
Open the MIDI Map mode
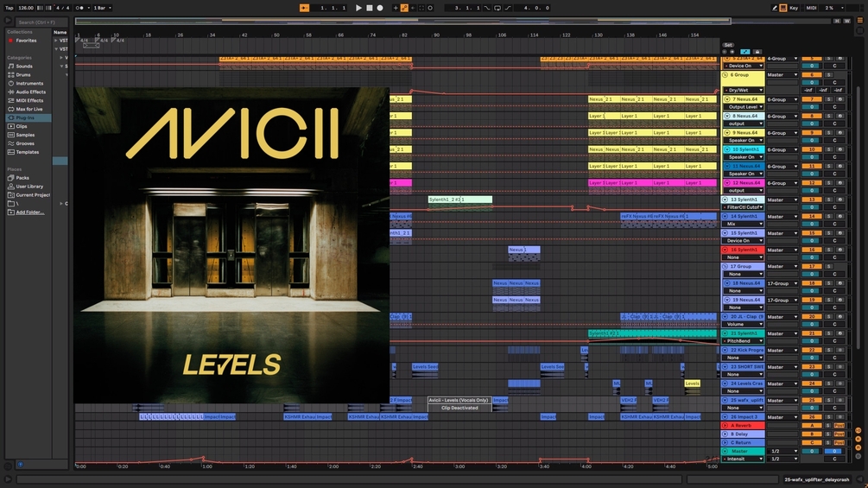click(811, 8)
